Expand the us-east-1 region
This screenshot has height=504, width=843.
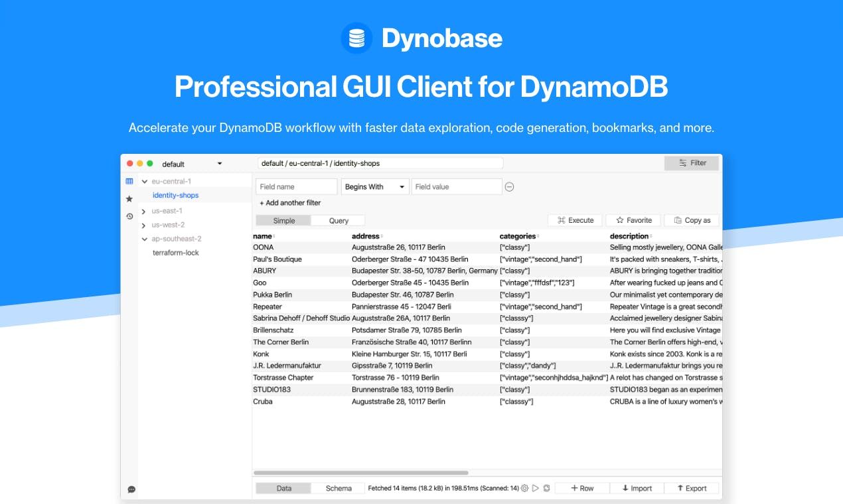[x=143, y=210]
